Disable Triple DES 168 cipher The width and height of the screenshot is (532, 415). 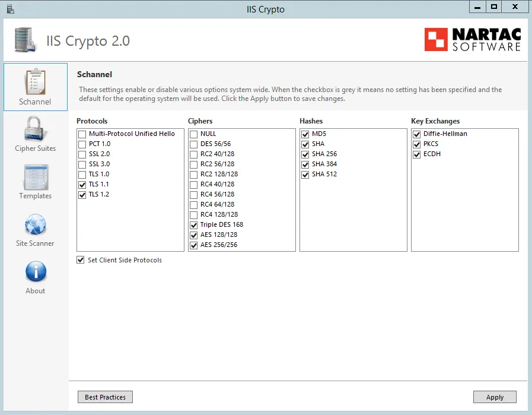point(194,225)
